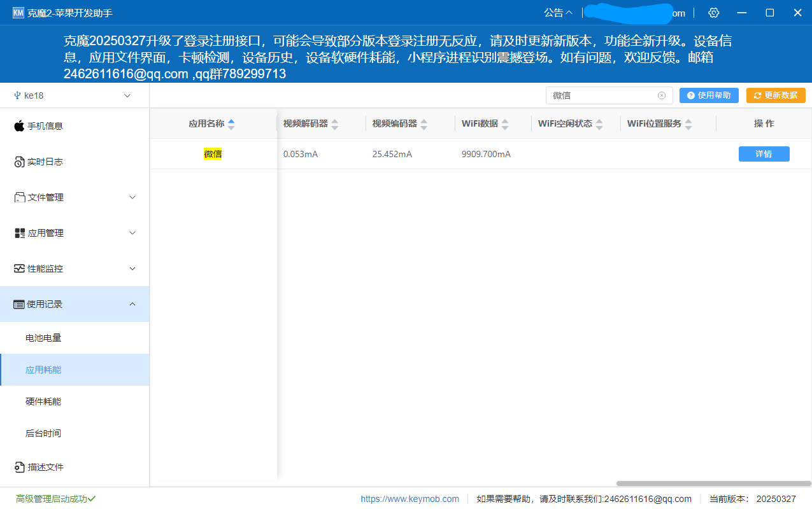This screenshot has height=509, width=812.
Task: Select the 应用耗能 submenu item
Action: click(75, 370)
